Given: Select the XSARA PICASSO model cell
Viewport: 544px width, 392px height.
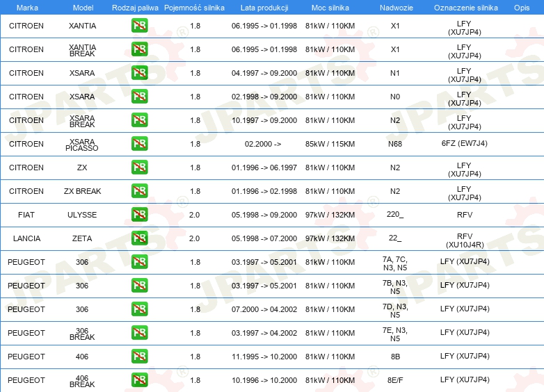Looking at the screenshot, I should click(82, 145).
